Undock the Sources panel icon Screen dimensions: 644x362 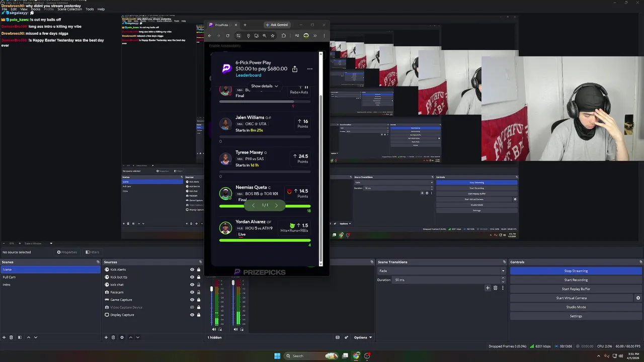(x=199, y=262)
